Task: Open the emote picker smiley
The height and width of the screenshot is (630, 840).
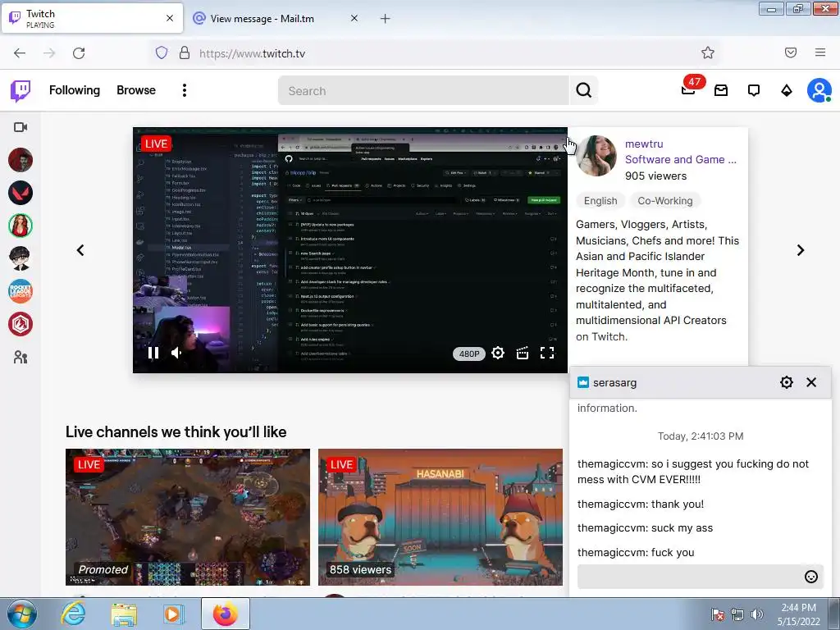Action: [x=811, y=577]
